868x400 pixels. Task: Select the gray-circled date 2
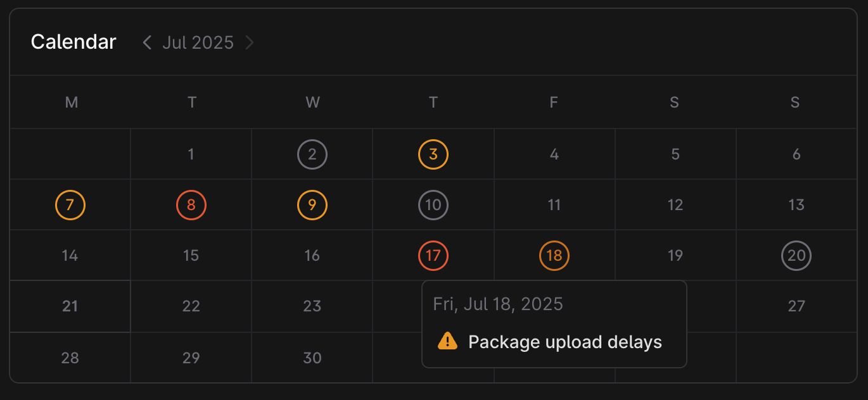312,154
